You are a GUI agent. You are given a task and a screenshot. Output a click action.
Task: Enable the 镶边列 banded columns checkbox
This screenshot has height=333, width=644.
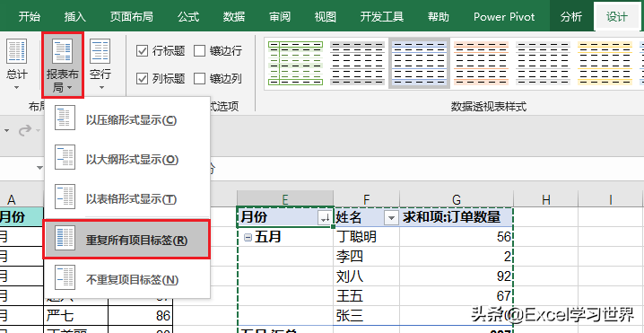pos(200,78)
